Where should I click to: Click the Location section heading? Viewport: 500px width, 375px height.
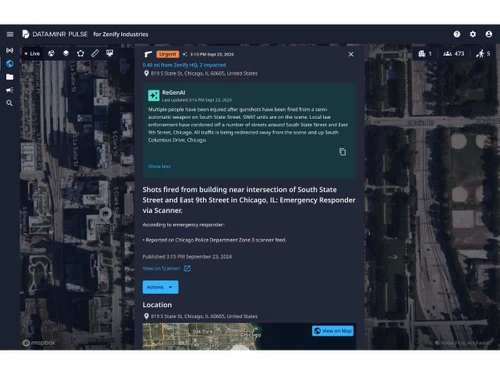[x=157, y=305]
